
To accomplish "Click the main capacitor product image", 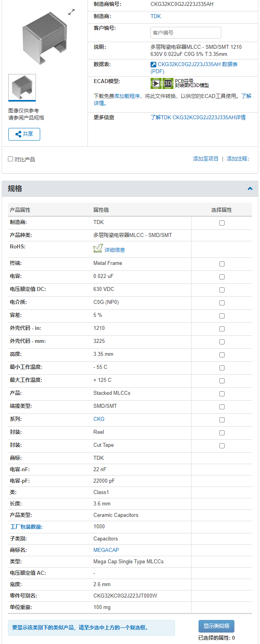I will pyautogui.click(x=44, y=38).
